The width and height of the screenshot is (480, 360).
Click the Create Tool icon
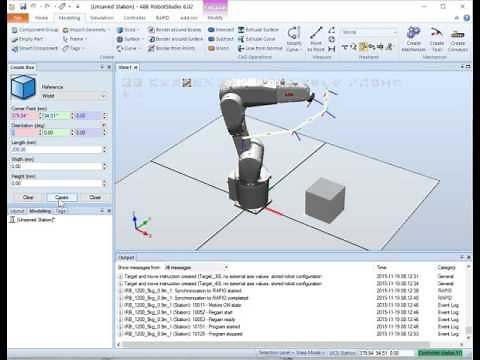tap(436, 39)
